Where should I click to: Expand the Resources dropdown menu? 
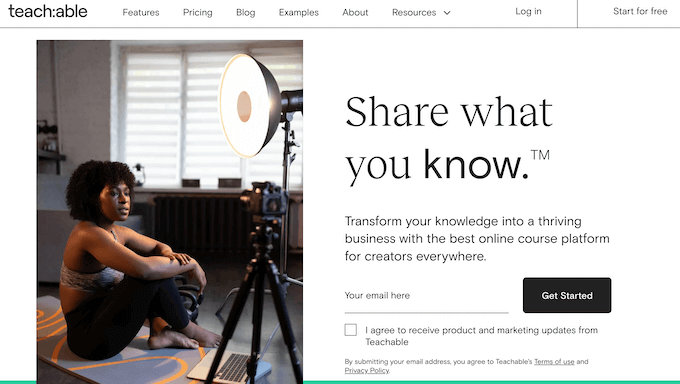tap(421, 13)
